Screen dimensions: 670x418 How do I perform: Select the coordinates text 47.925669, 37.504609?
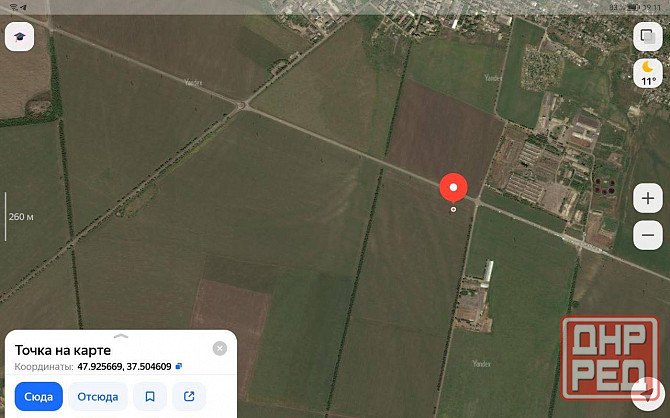[x=124, y=366]
